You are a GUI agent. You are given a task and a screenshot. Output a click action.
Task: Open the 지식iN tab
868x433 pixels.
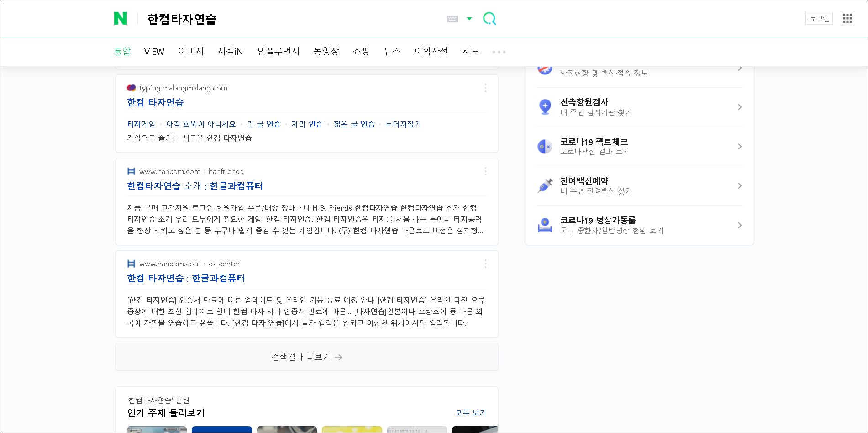[230, 51]
